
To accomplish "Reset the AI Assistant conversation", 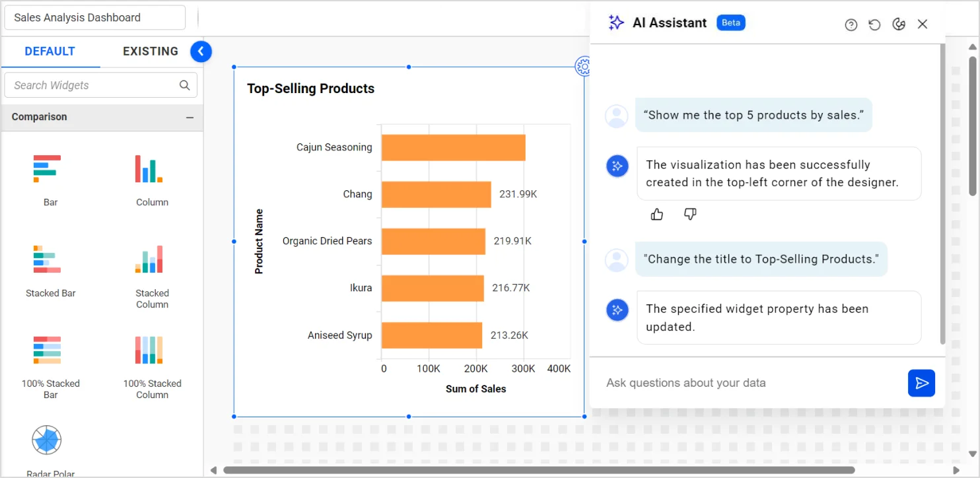I will point(874,24).
